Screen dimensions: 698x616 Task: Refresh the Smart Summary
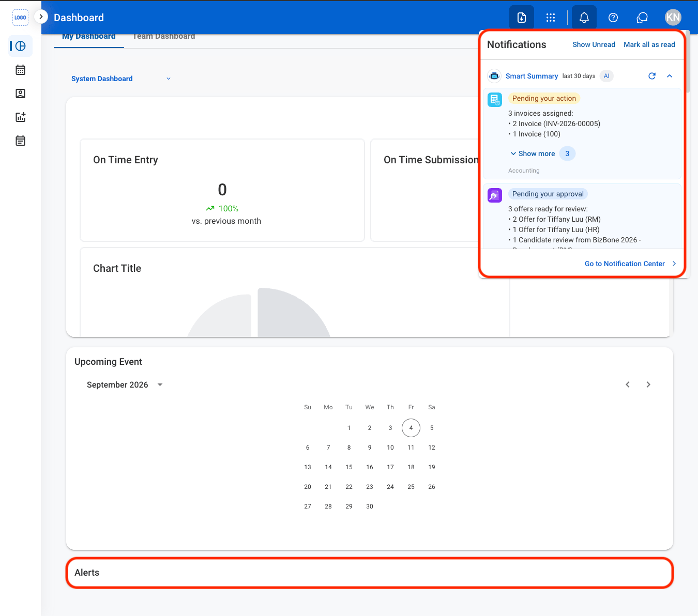652,76
